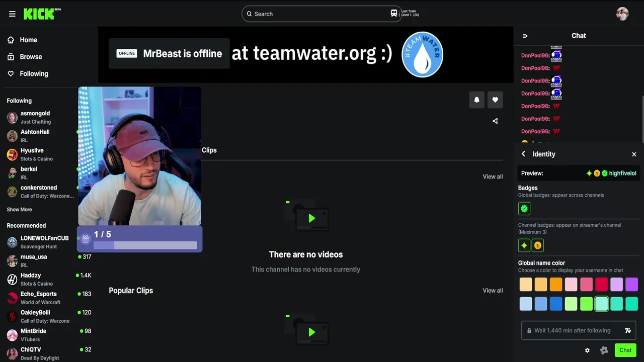Click the Home house icon
The image size is (644, 362).
11,40
